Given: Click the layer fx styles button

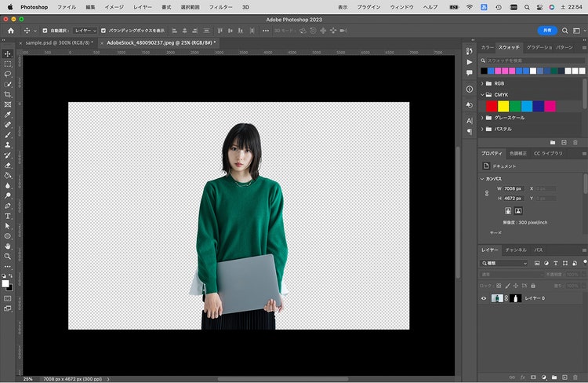Looking at the screenshot, I should pos(523,378).
